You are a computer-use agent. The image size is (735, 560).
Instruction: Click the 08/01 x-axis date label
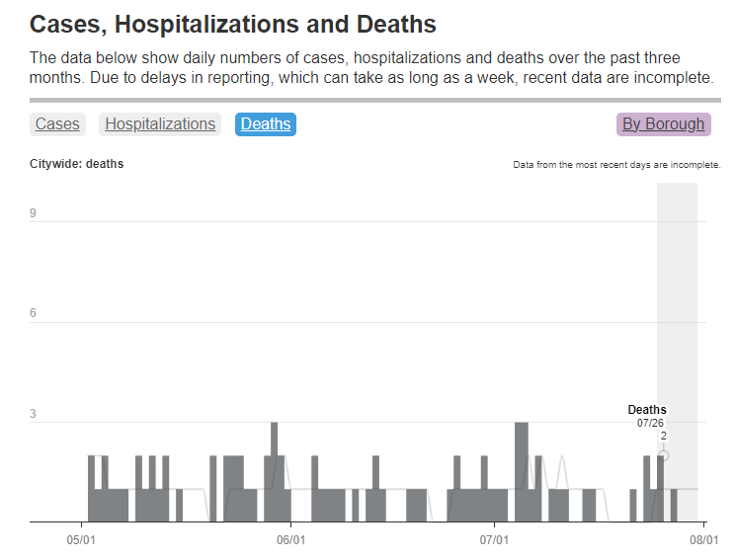702,540
